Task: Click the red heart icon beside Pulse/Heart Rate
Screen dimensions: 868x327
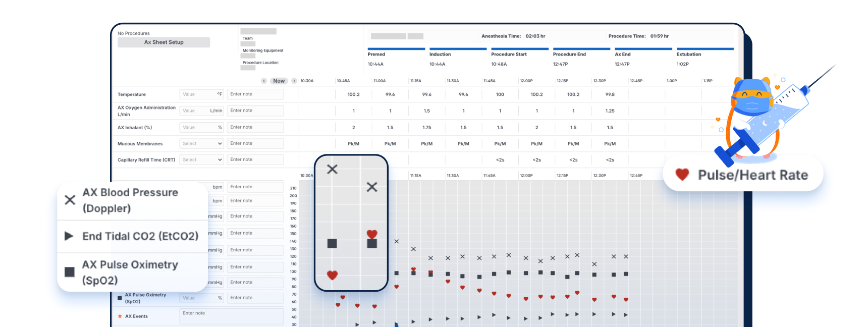Action: [x=682, y=175]
